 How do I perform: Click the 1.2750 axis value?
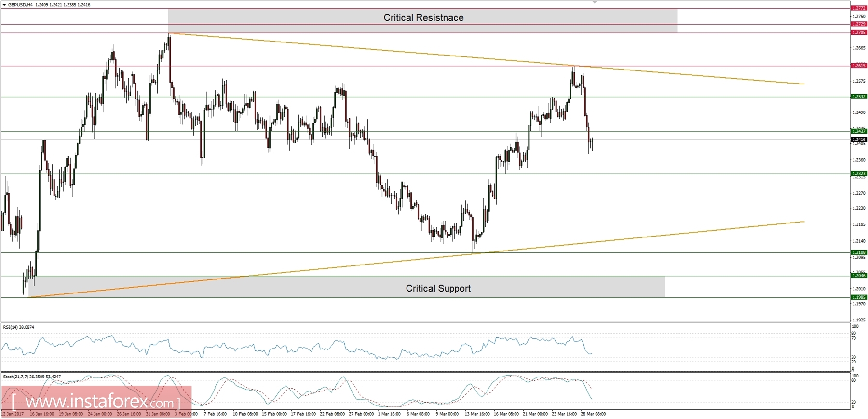859,16
